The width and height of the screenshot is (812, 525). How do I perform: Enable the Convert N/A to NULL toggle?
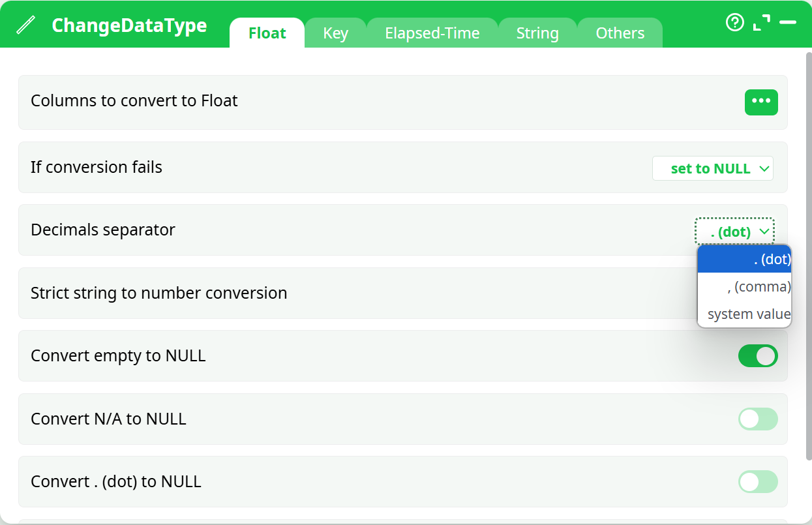(758, 419)
